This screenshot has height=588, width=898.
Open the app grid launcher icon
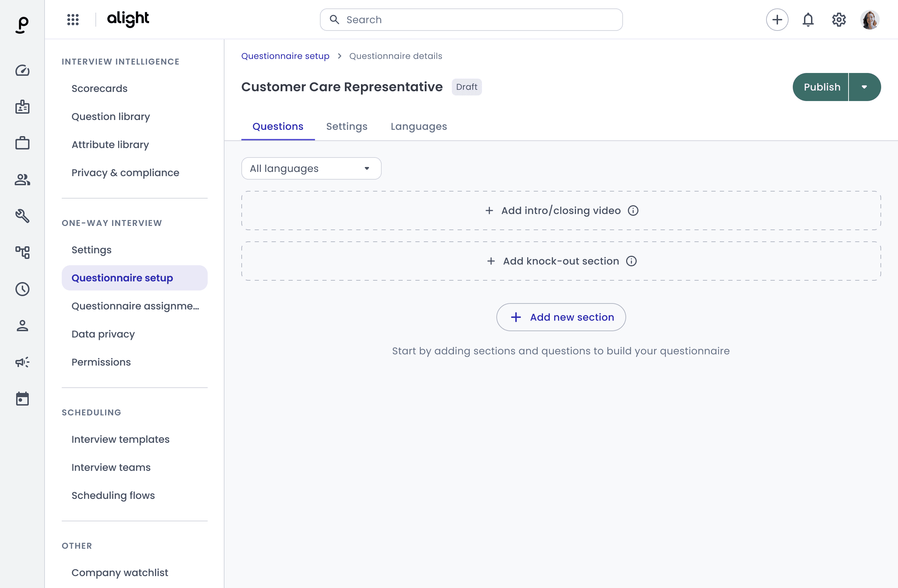point(73,20)
